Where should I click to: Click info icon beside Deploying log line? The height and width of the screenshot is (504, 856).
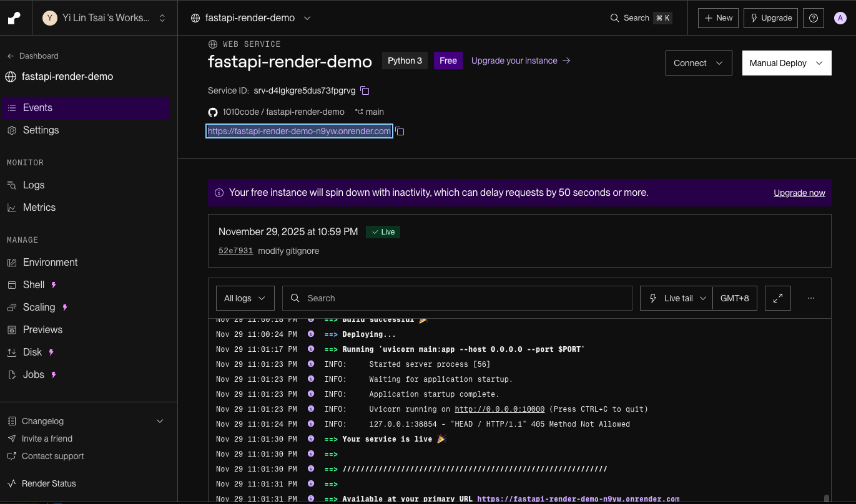311,334
